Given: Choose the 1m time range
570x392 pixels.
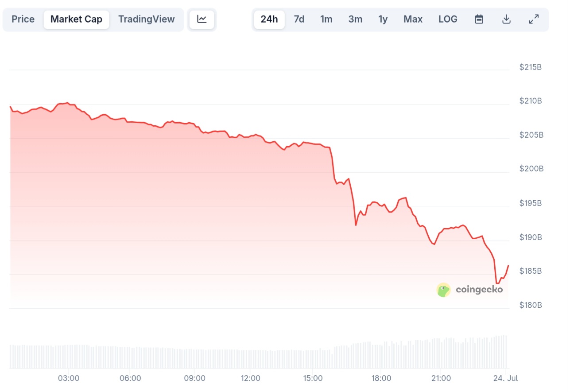Looking at the screenshot, I should tap(326, 19).
